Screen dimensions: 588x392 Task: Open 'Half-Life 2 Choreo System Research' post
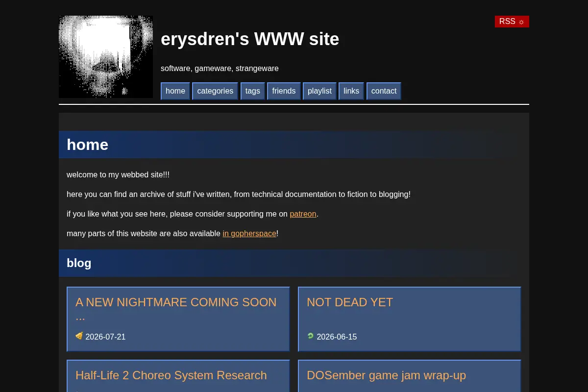point(171,375)
